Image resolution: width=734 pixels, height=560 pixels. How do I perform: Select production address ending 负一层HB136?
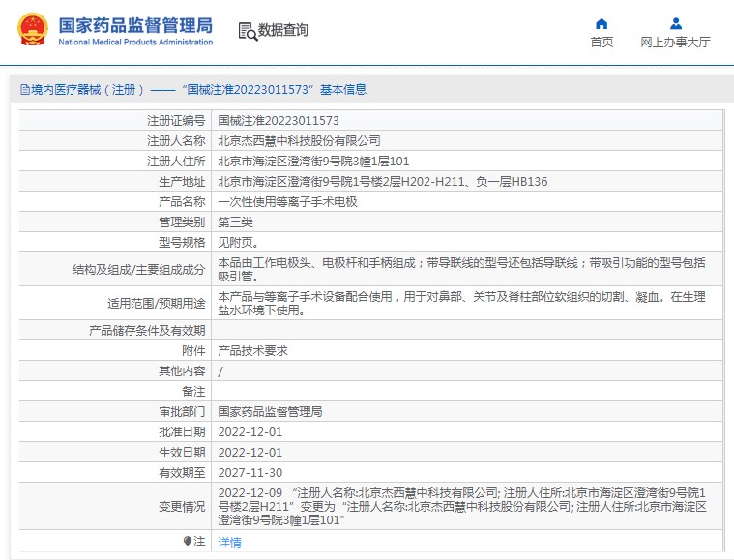pos(382,182)
